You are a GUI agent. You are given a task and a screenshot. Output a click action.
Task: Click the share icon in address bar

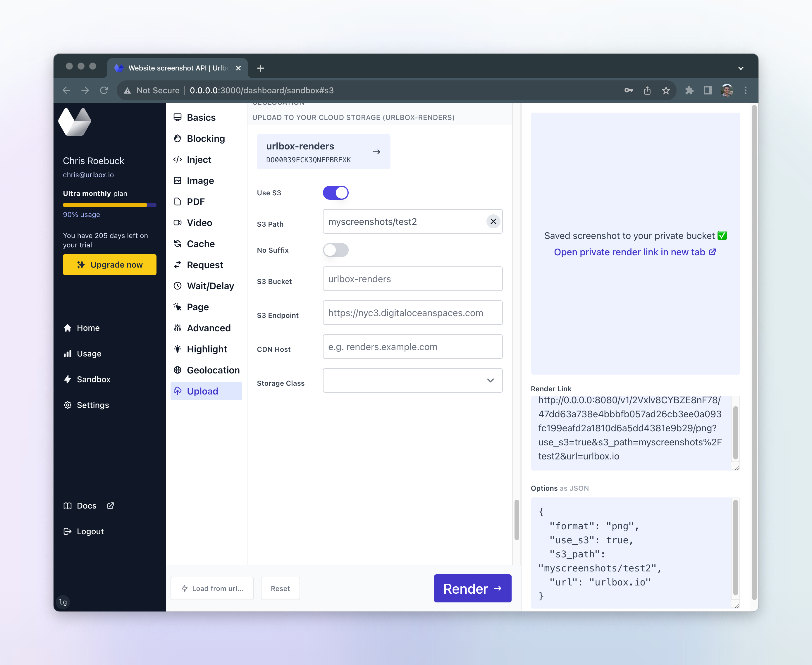(647, 90)
